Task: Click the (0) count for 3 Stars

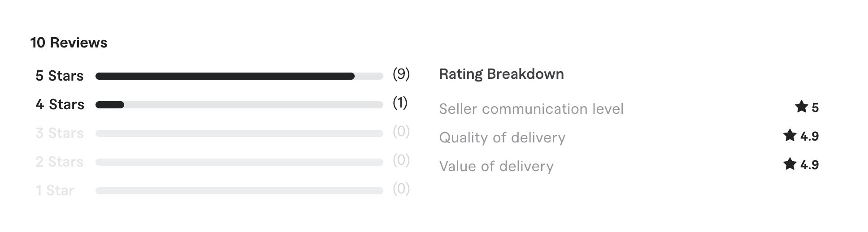Action: pyautogui.click(x=401, y=131)
